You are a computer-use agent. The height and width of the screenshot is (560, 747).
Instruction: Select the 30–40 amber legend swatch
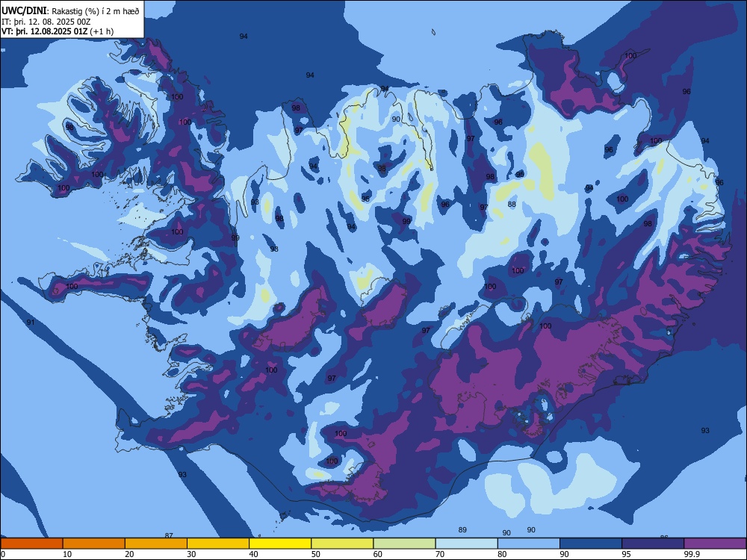pyautogui.click(x=218, y=544)
